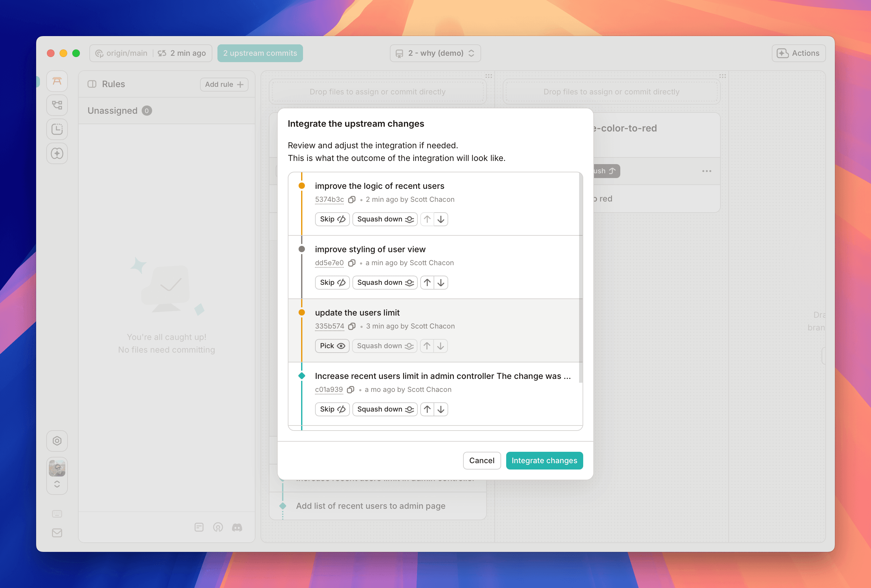
Task: Click the commit list scrollbar
Action: (x=581, y=277)
